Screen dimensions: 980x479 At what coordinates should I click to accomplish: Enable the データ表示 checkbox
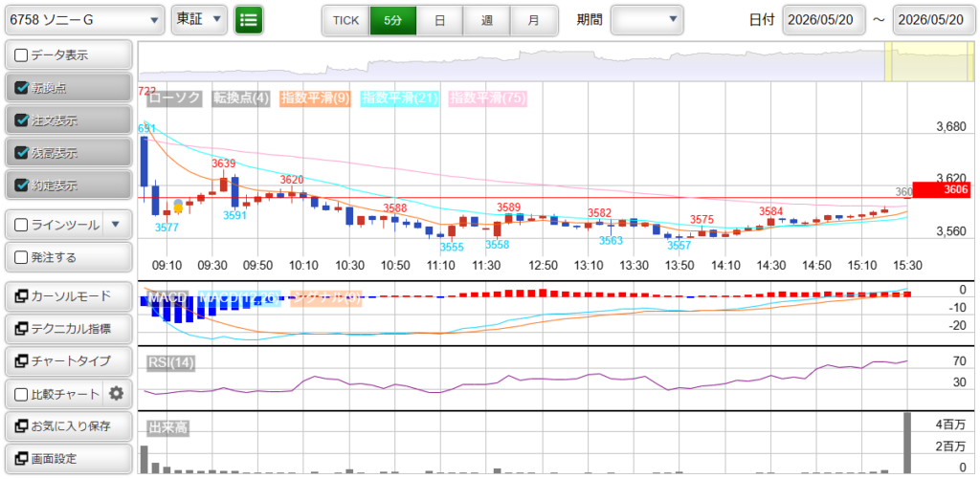(21, 54)
